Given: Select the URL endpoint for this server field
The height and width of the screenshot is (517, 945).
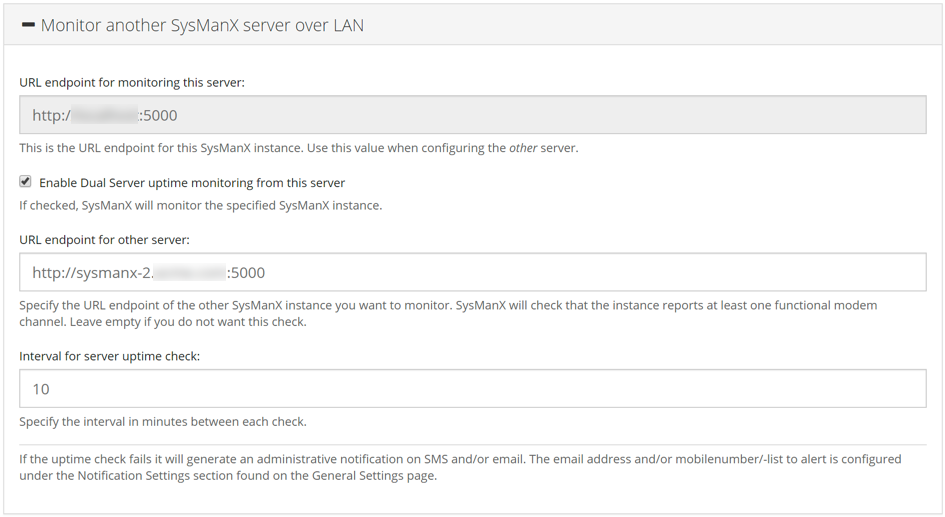Looking at the screenshot, I should pos(472,114).
